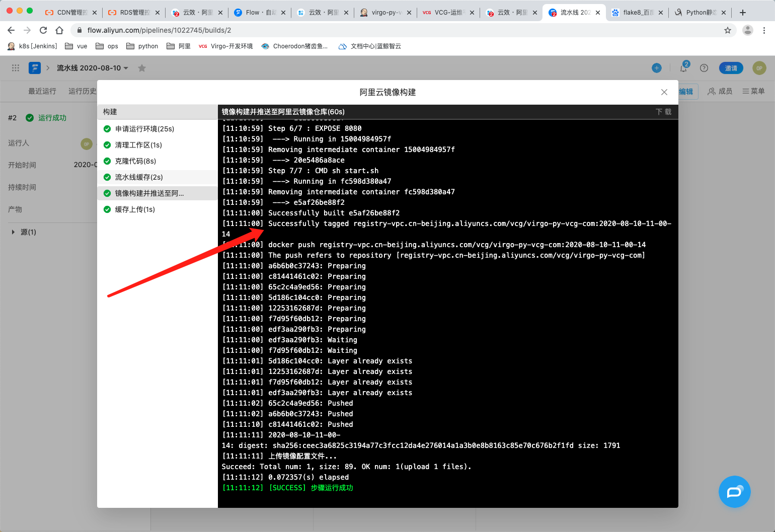Click the 运行成功 status label
The height and width of the screenshot is (532, 775).
tap(52, 118)
